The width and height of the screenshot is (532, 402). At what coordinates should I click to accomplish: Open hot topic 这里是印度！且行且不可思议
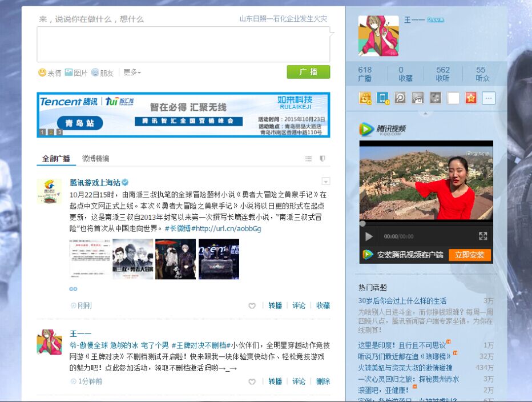(402, 345)
